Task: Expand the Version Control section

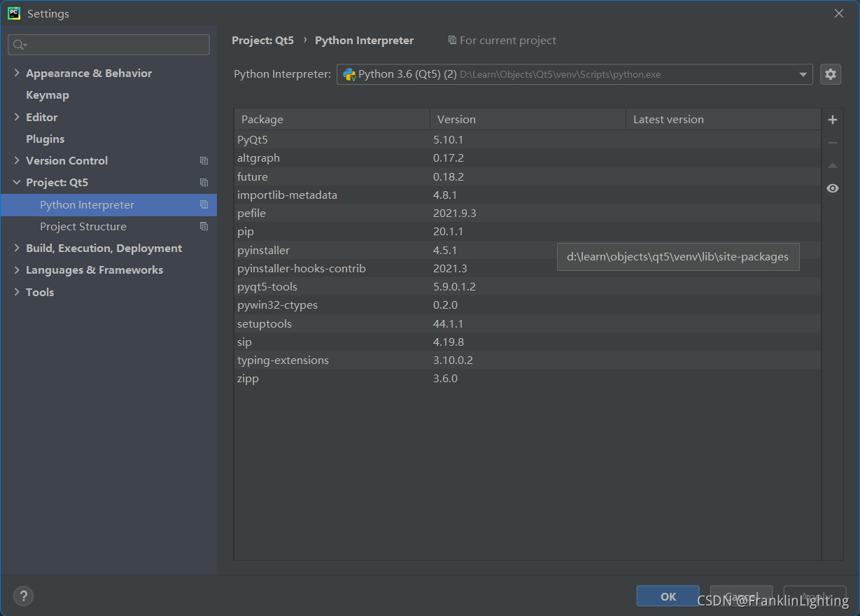Action: pos(17,160)
